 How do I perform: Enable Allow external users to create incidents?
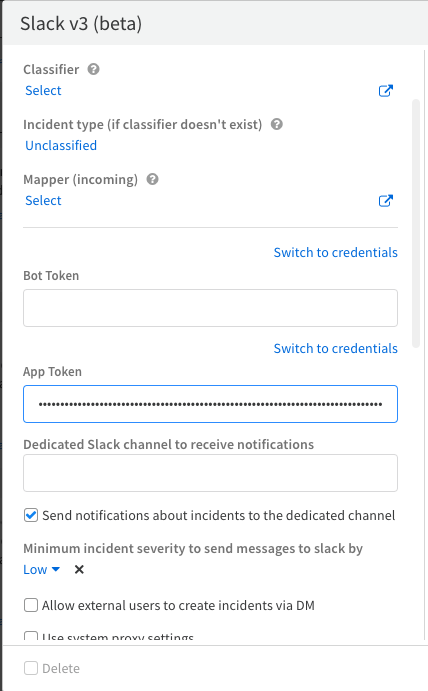point(31,605)
